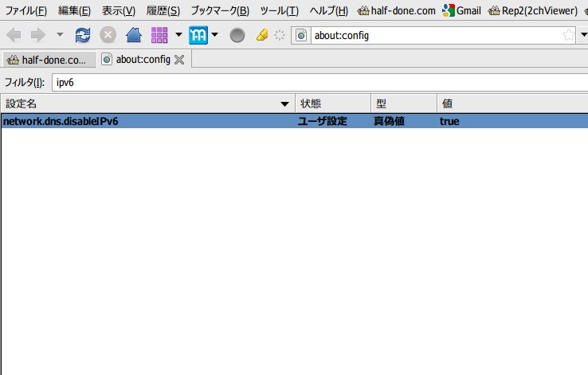Switch to the half-done.co... tab

coord(49,60)
